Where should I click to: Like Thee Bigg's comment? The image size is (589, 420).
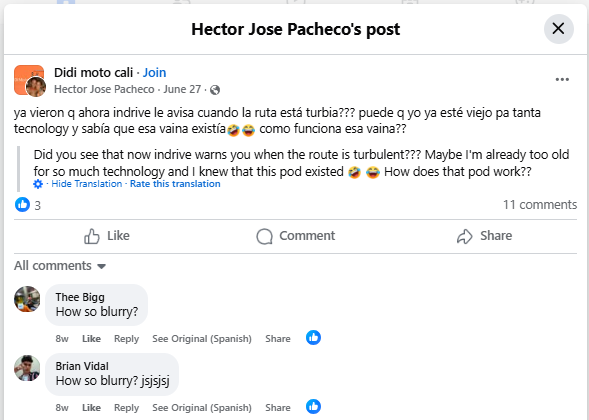(x=91, y=338)
